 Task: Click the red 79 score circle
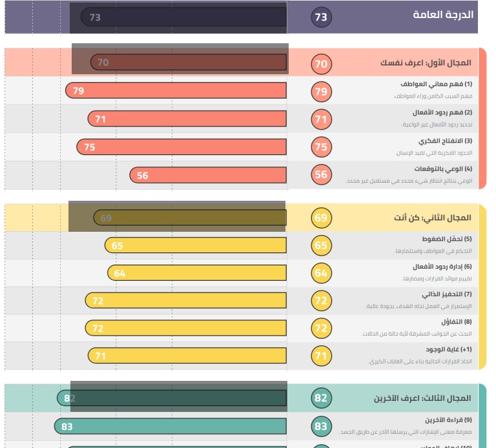321,91
